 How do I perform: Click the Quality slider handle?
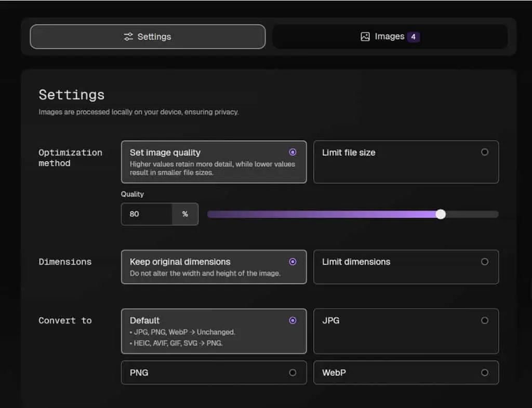point(441,214)
